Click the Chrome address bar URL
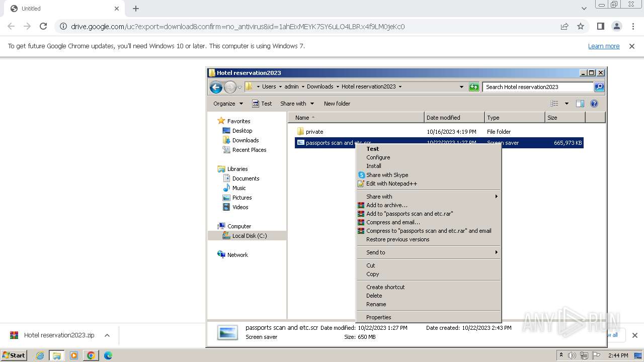This screenshot has width=644, height=362. coord(237,27)
